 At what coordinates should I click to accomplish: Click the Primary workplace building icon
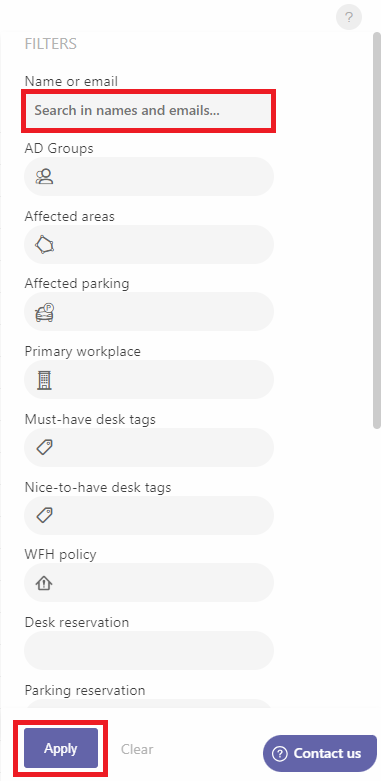click(x=44, y=381)
